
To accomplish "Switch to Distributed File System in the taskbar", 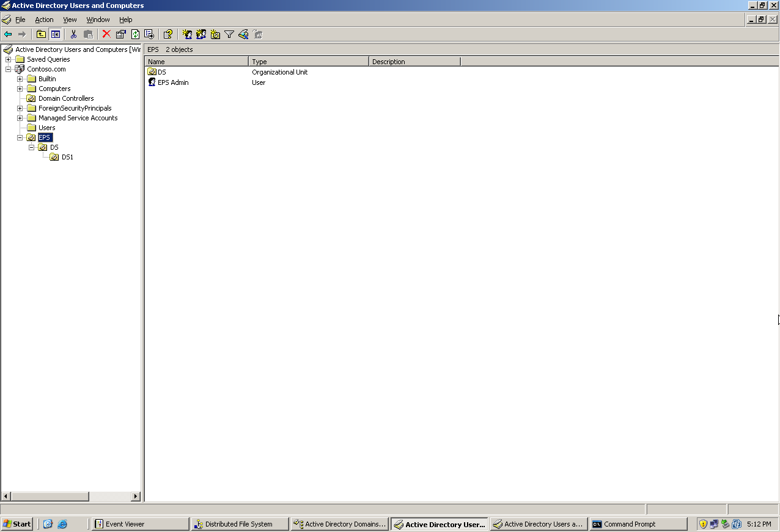I will [240, 524].
